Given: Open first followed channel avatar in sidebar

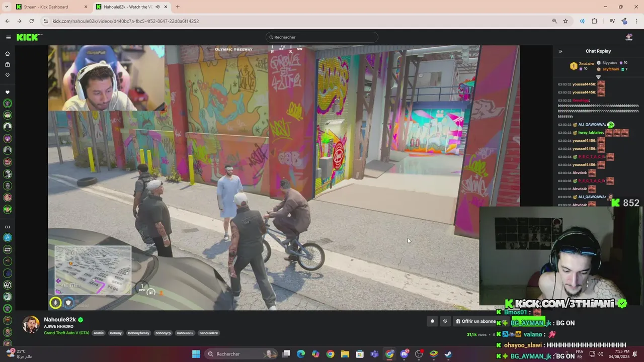Looking at the screenshot, I should (x=8, y=103).
